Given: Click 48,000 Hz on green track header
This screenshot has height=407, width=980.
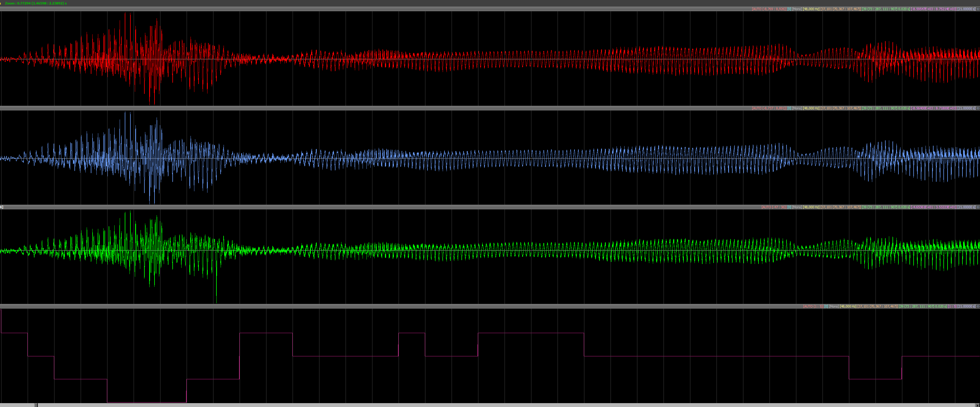Looking at the screenshot, I should pos(811,207).
